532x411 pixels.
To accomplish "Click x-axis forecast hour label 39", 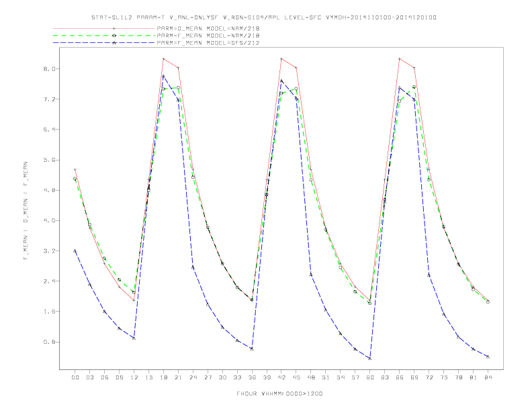I will 267,377.
